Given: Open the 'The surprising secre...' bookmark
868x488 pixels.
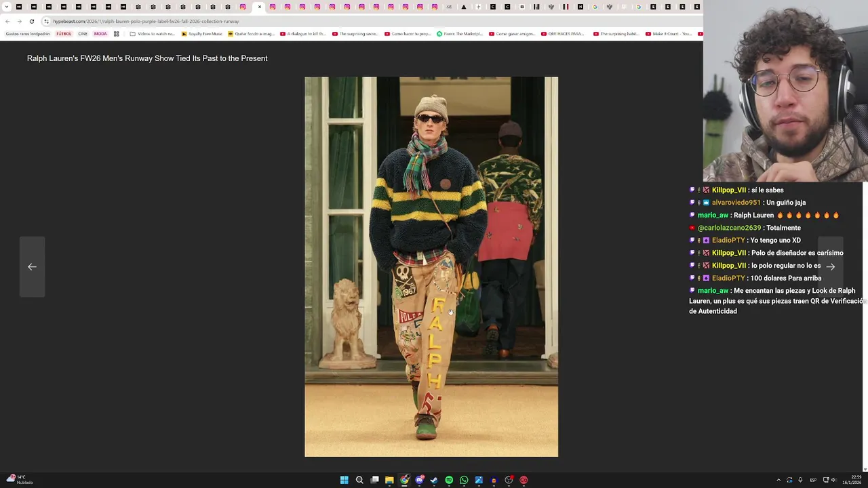Looking at the screenshot, I should coord(355,34).
